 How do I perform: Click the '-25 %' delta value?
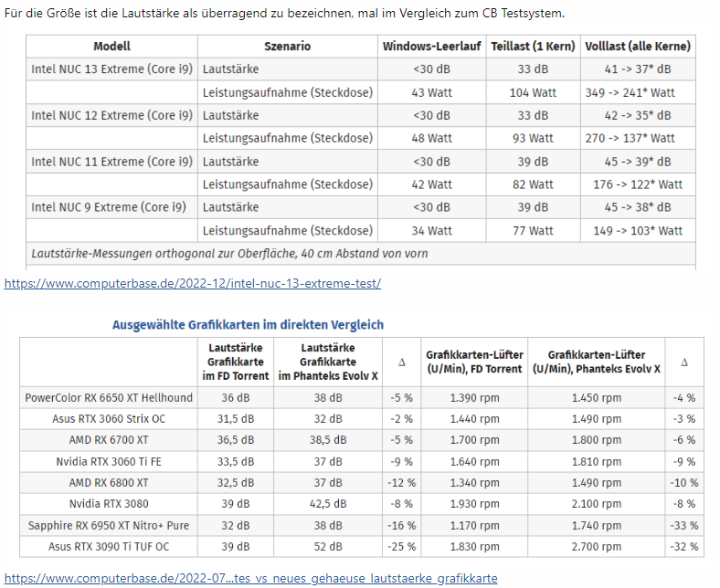point(402,547)
